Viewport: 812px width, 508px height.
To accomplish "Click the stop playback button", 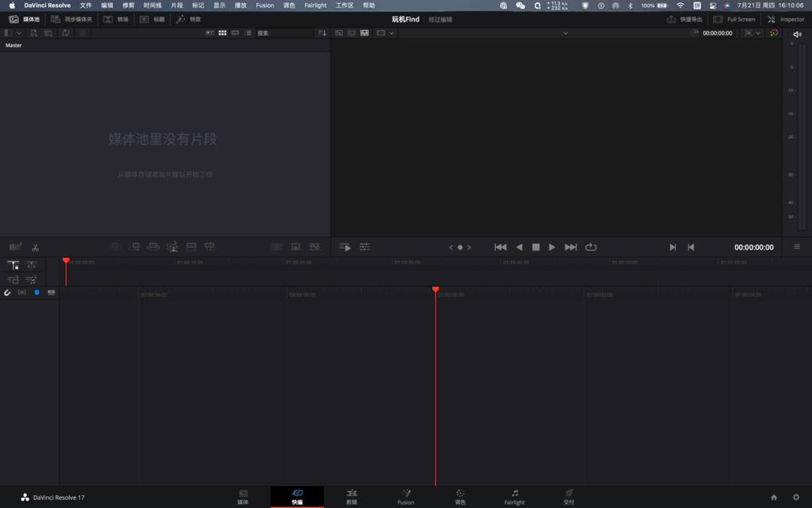I will click(536, 248).
